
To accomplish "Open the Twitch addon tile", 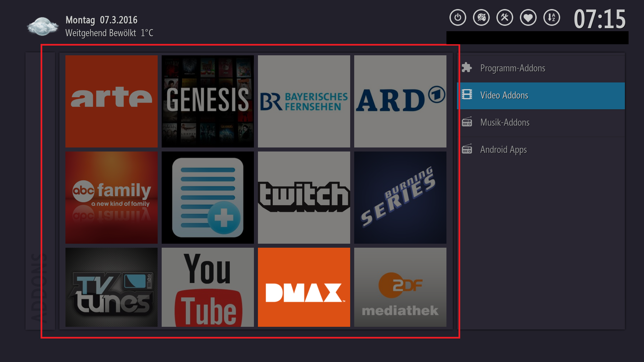I will 304,197.
